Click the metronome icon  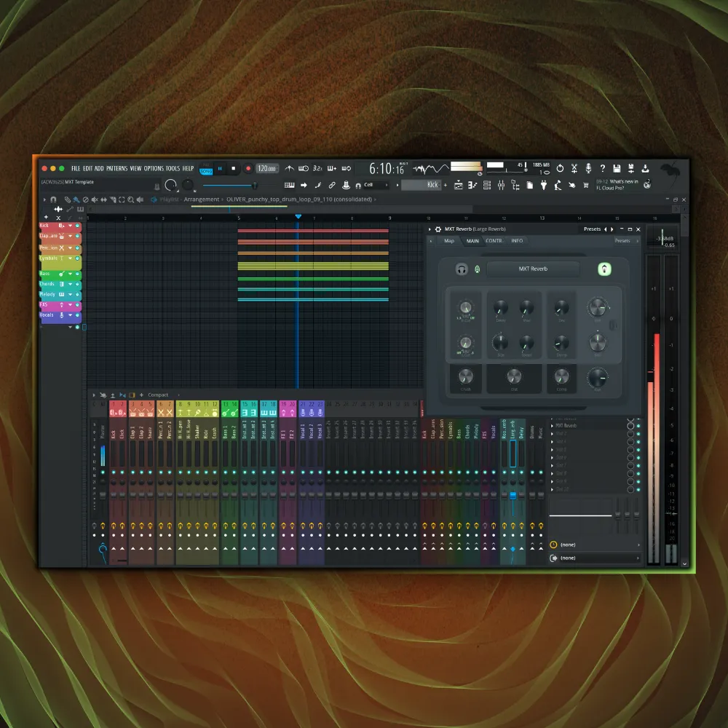point(289,168)
